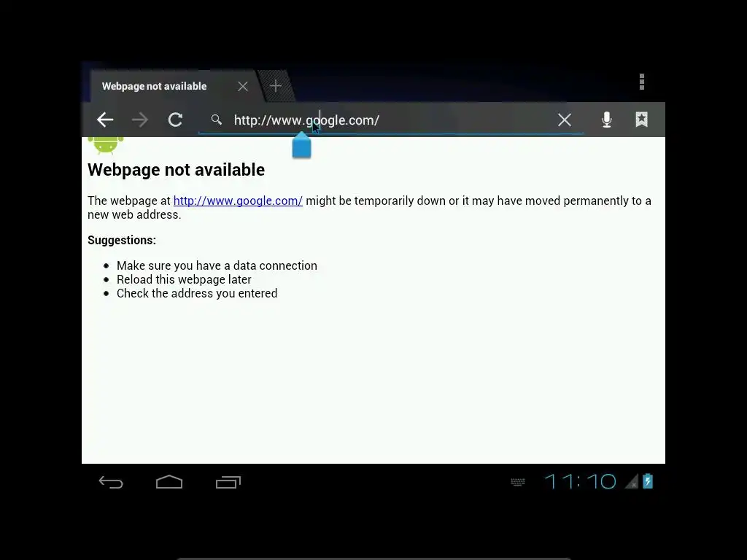This screenshot has width=747, height=560.
Task: Click 'Make sure you have a data connection'
Action: point(217,265)
